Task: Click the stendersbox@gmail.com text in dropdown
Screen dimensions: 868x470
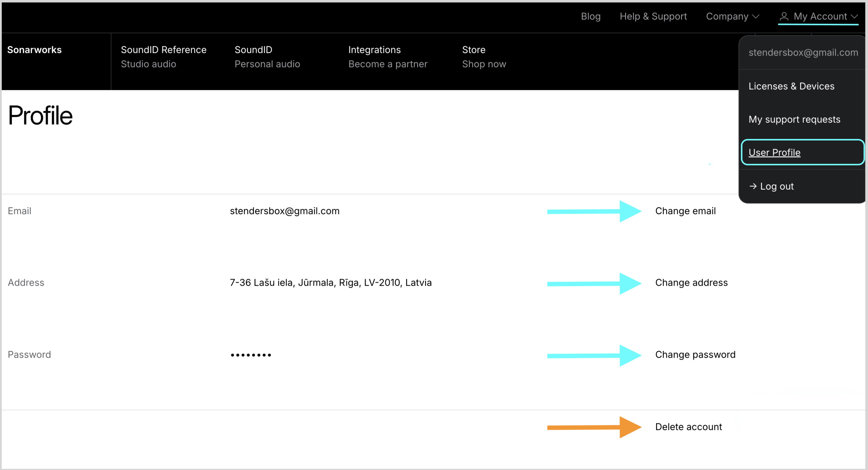Action: point(803,52)
